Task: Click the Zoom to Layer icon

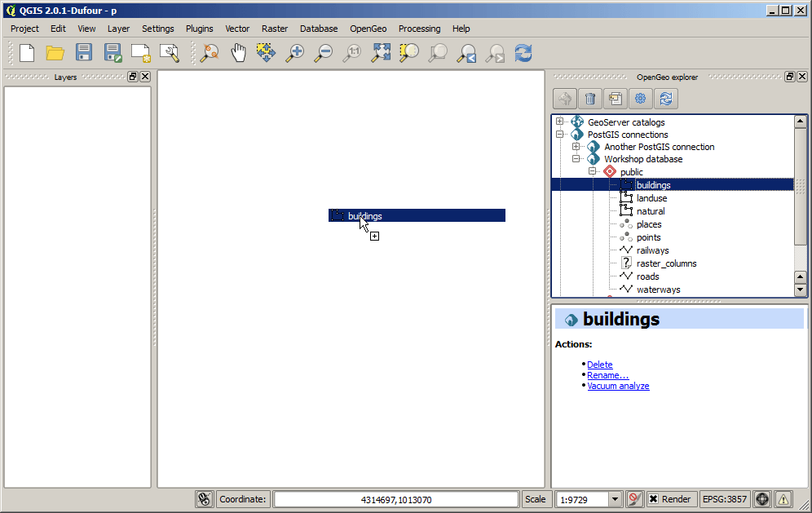Action: tap(438, 53)
